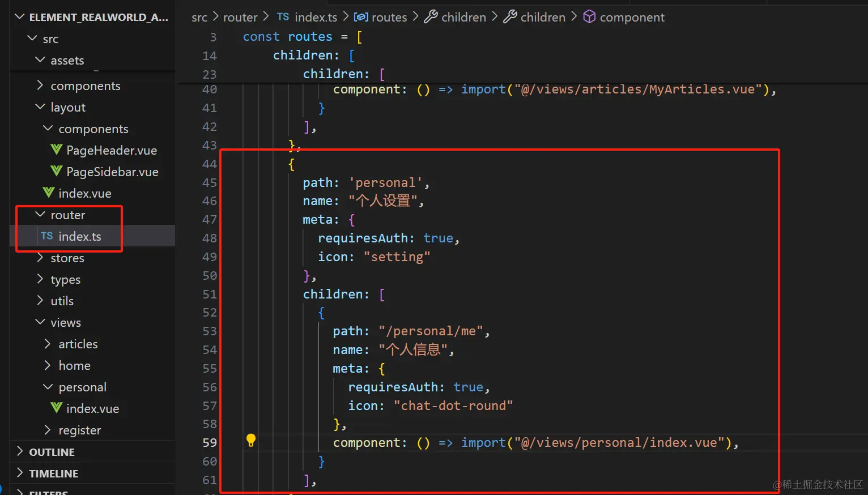Click the import path '@/views/articles/MyArticles.vue'
Screen dimensions: 868x495
tap(638, 89)
